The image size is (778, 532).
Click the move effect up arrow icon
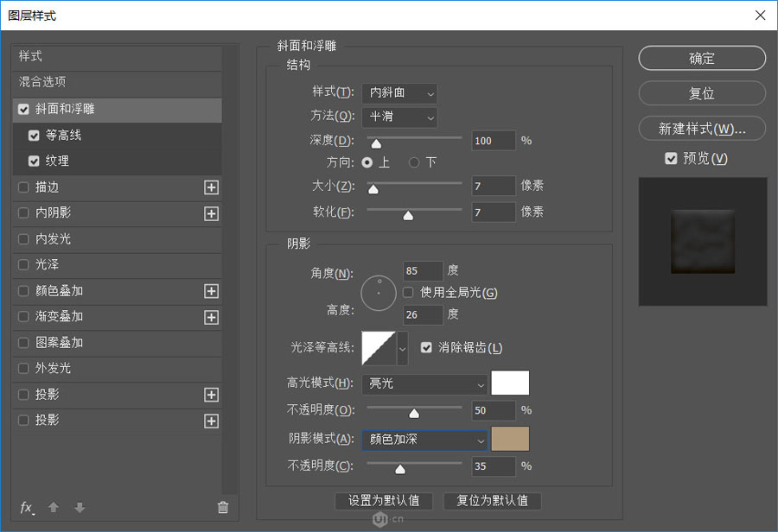point(53,508)
